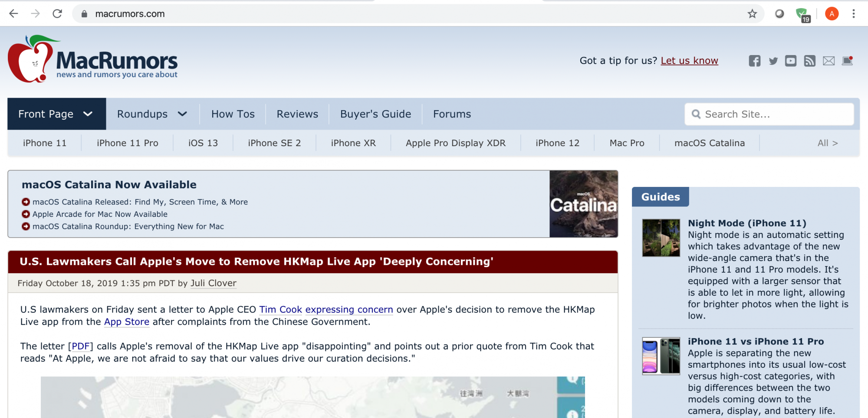Select iPhone XR roundup
The image size is (868, 418).
353,143
